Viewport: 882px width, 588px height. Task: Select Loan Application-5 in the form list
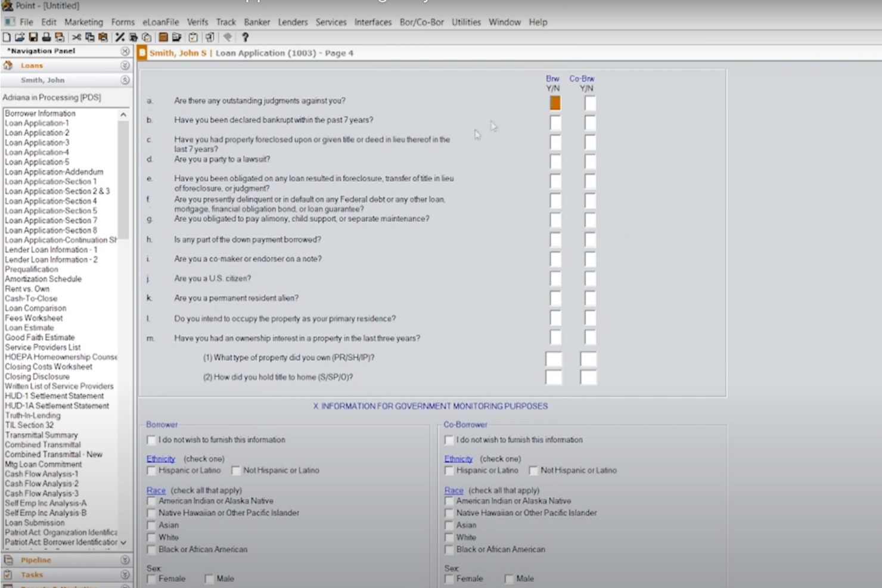click(x=37, y=162)
